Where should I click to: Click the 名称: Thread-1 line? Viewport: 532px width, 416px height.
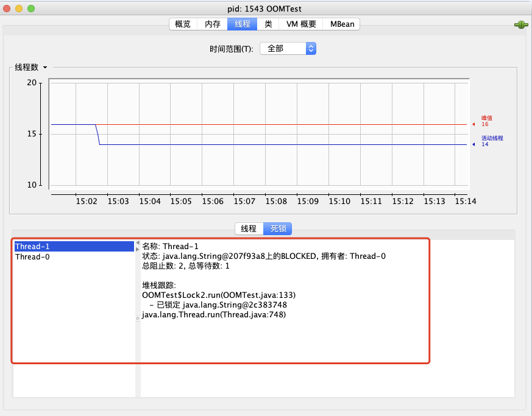pos(170,246)
